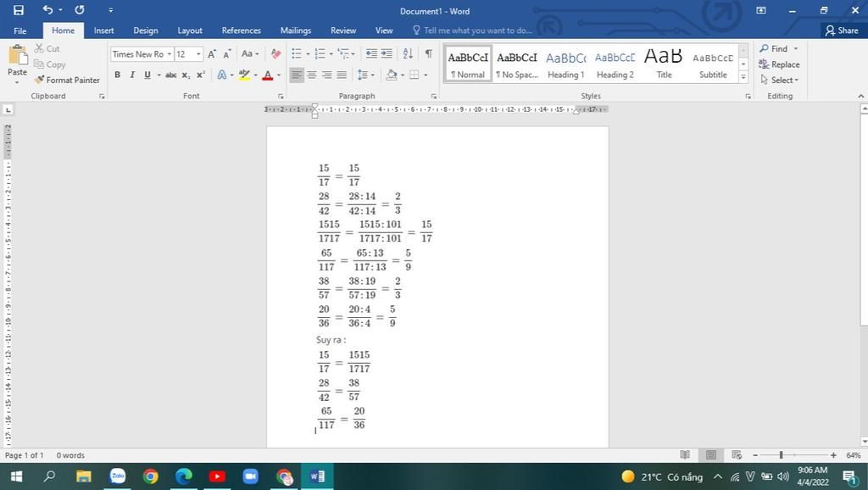The image size is (868, 490).
Task: Redo the last action
Action: pos(79,10)
